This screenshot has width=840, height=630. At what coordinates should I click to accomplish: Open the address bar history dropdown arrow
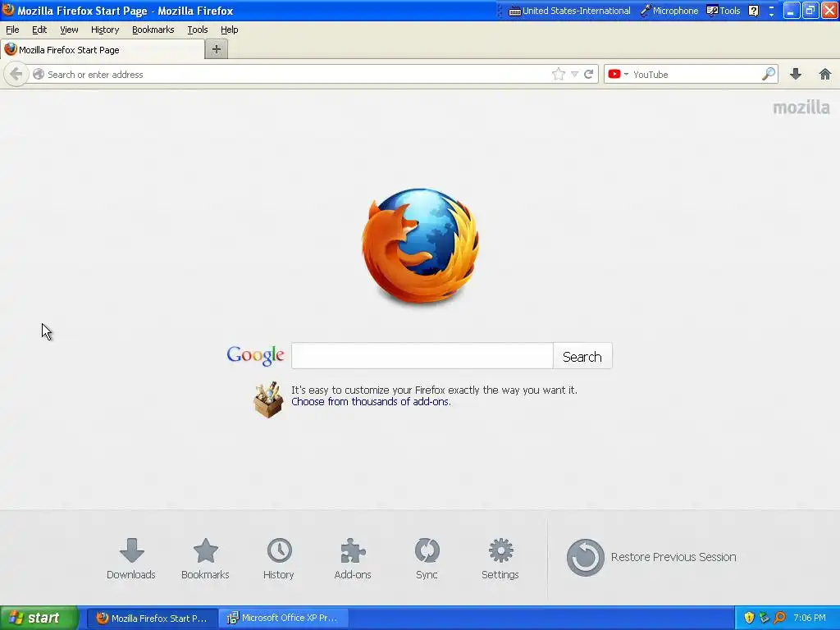574,75
